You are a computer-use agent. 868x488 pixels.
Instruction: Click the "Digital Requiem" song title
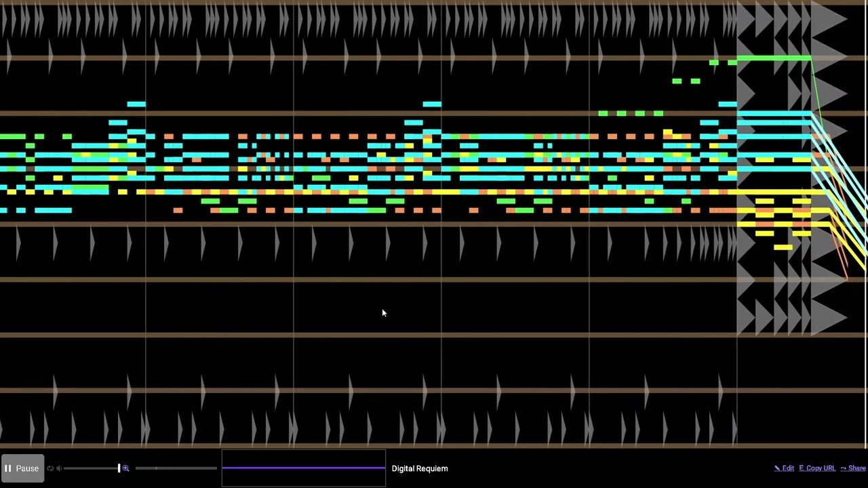(420, 468)
